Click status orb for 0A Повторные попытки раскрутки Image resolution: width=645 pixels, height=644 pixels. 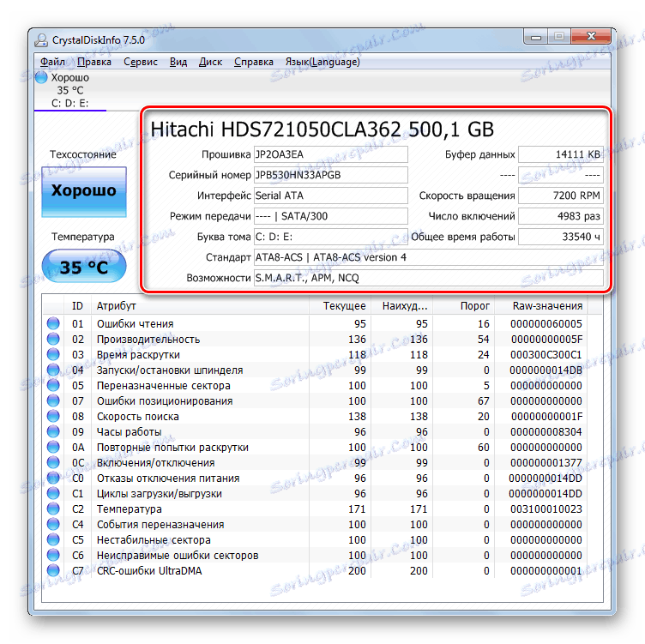[53, 447]
